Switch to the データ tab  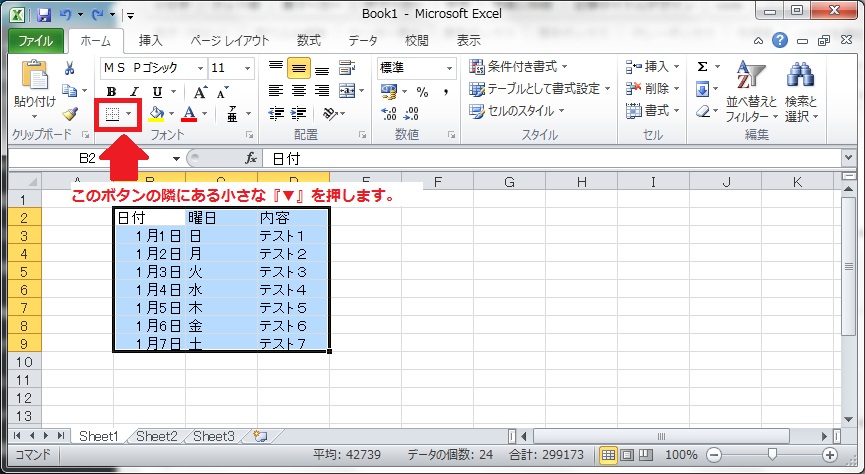363,41
